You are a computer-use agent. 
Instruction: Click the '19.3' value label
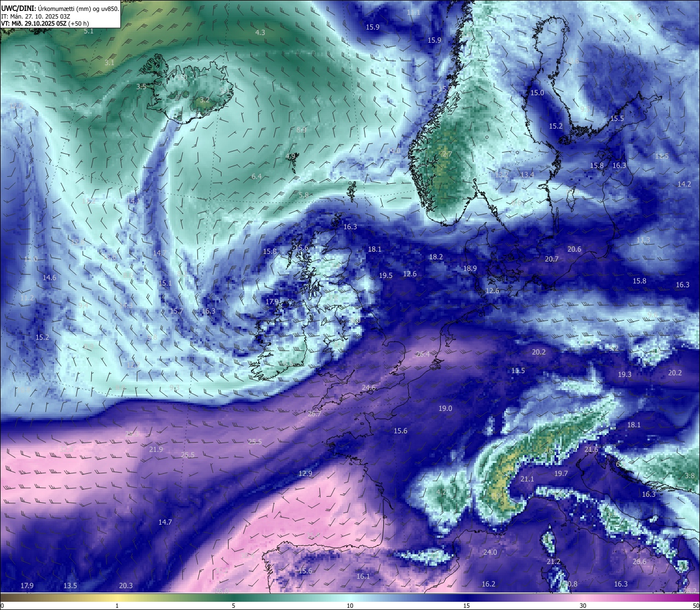click(x=625, y=375)
